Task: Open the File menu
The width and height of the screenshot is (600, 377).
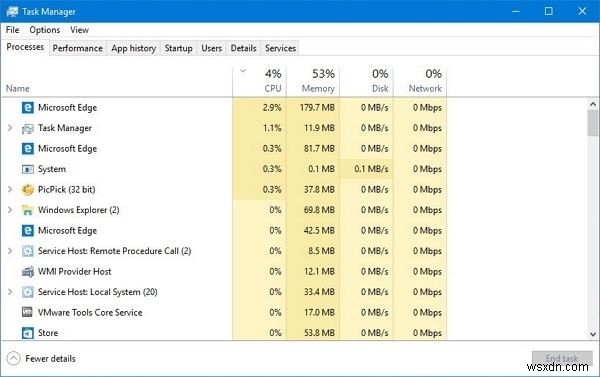Action: point(12,30)
